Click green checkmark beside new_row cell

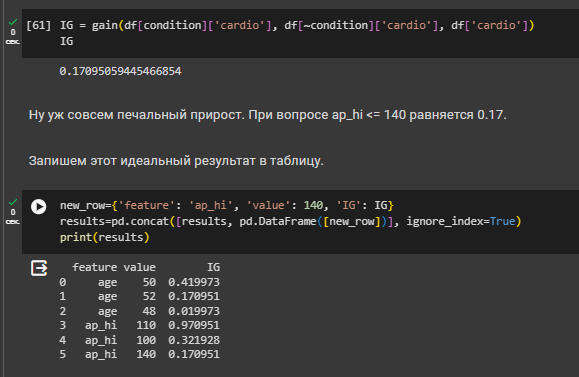(13, 202)
